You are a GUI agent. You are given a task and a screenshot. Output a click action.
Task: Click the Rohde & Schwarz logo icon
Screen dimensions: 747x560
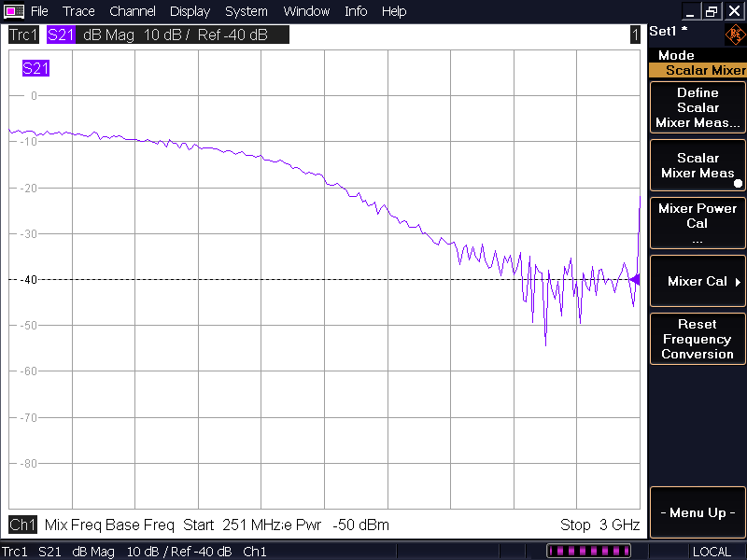(735, 35)
